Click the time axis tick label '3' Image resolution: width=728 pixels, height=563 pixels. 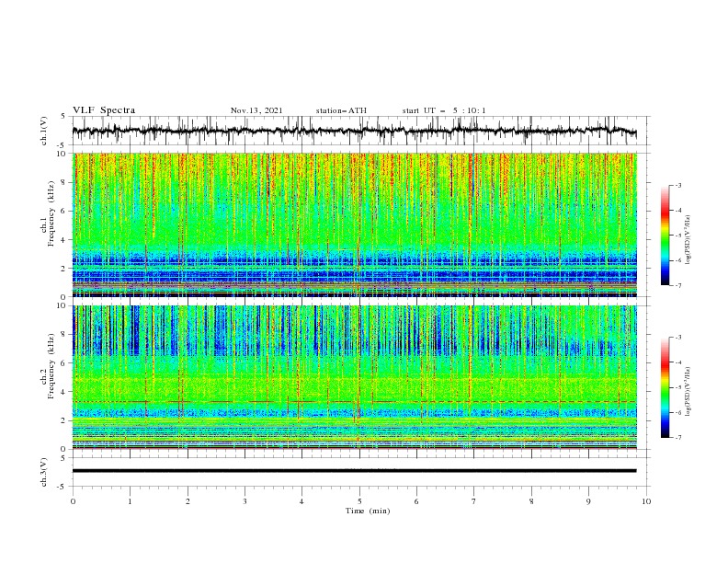[245, 501]
